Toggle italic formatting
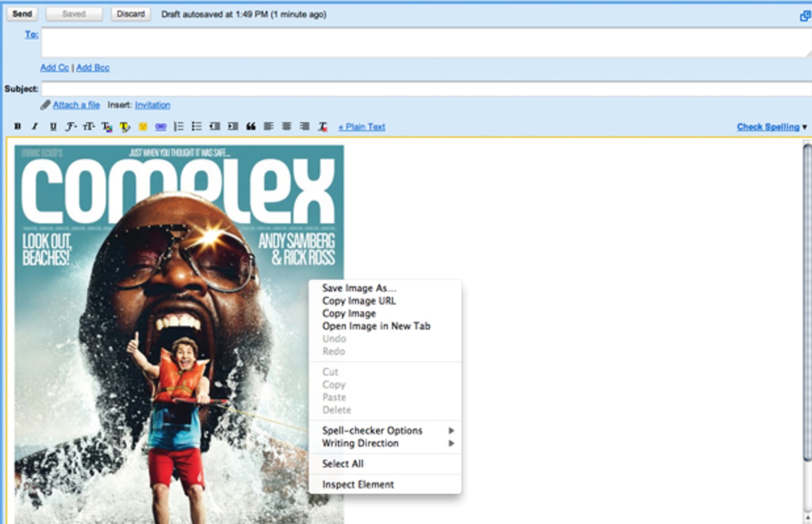 click(x=35, y=127)
